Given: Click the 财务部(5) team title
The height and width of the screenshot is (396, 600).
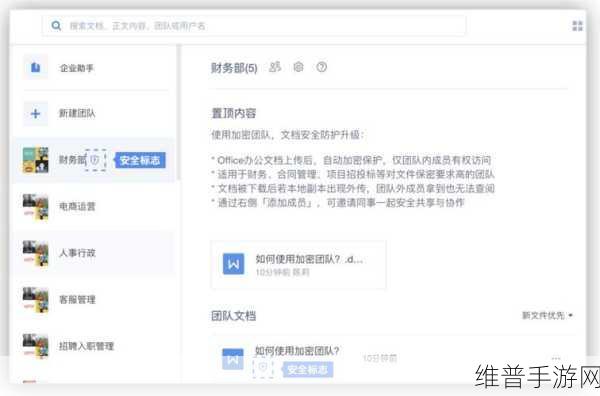Looking at the screenshot, I should point(234,68).
